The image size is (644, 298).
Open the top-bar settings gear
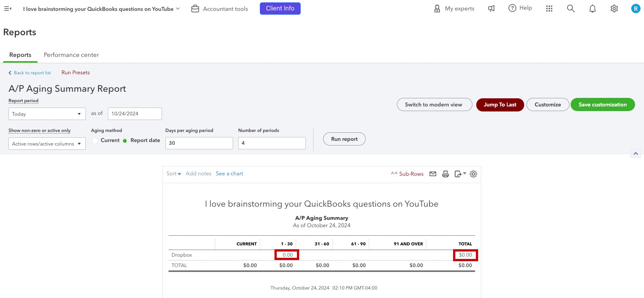614,9
